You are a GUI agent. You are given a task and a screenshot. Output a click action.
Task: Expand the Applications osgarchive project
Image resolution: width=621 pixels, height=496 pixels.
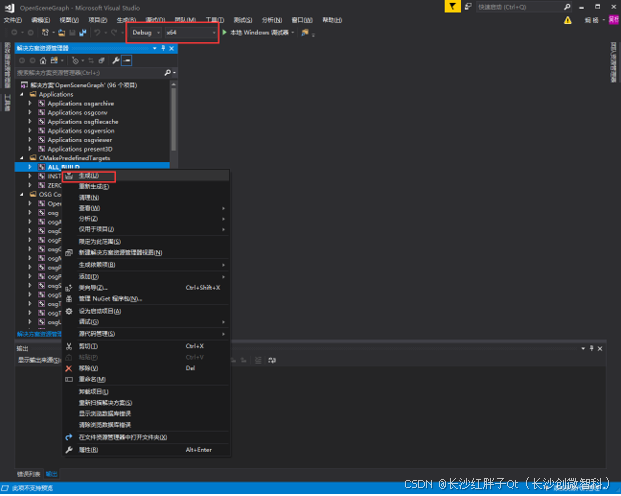(x=30, y=103)
